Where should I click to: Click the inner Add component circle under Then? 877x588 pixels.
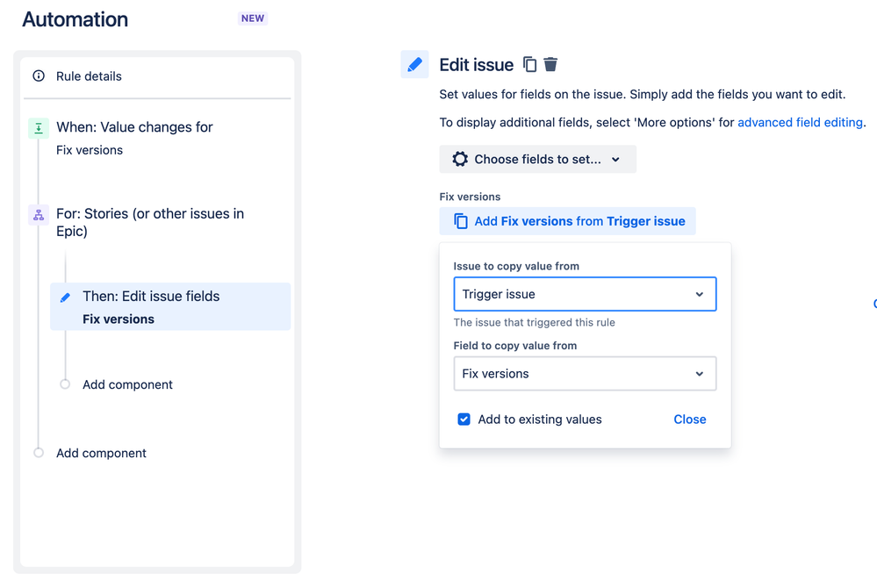click(x=66, y=384)
